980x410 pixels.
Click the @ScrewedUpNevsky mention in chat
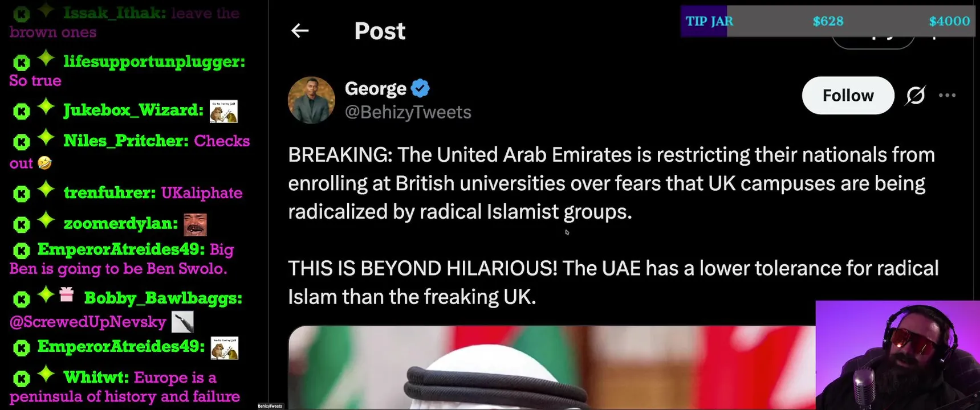pyautogui.click(x=88, y=322)
